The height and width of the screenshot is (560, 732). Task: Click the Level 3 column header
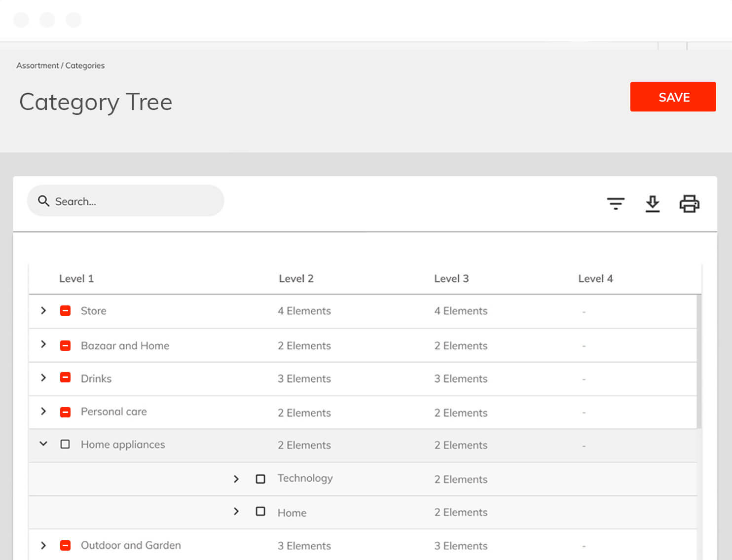pos(451,279)
